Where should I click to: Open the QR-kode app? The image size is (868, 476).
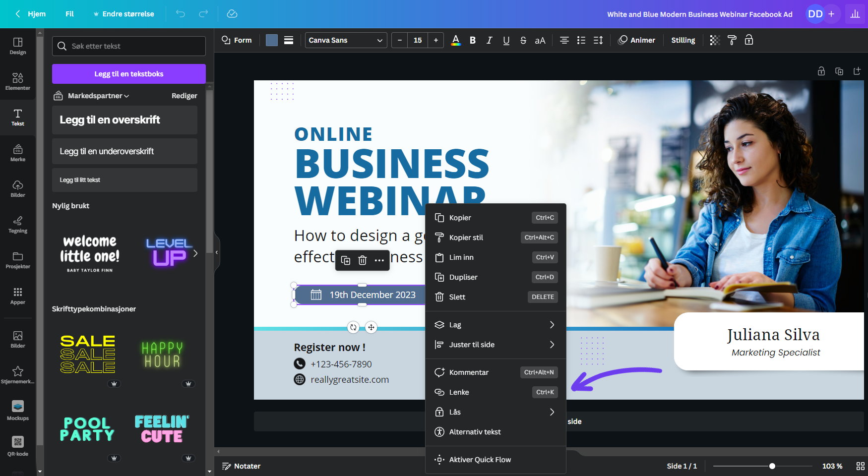coord(18,447)
